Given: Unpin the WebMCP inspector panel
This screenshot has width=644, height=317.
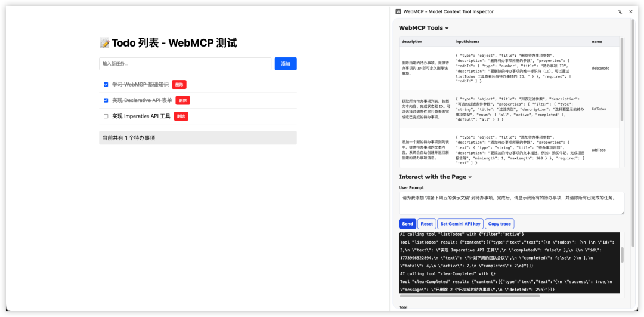Looking at the screenshot, I should click(620, 11).
